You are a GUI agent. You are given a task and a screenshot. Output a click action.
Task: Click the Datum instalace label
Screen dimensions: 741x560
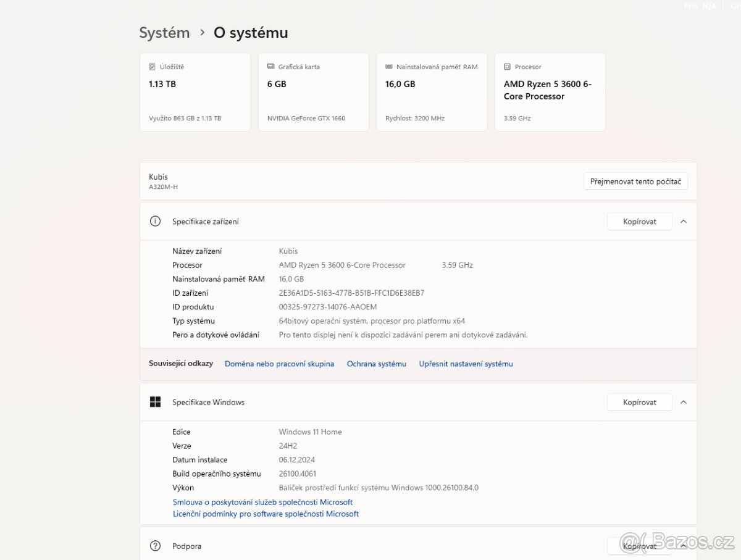tap(200, 459)
